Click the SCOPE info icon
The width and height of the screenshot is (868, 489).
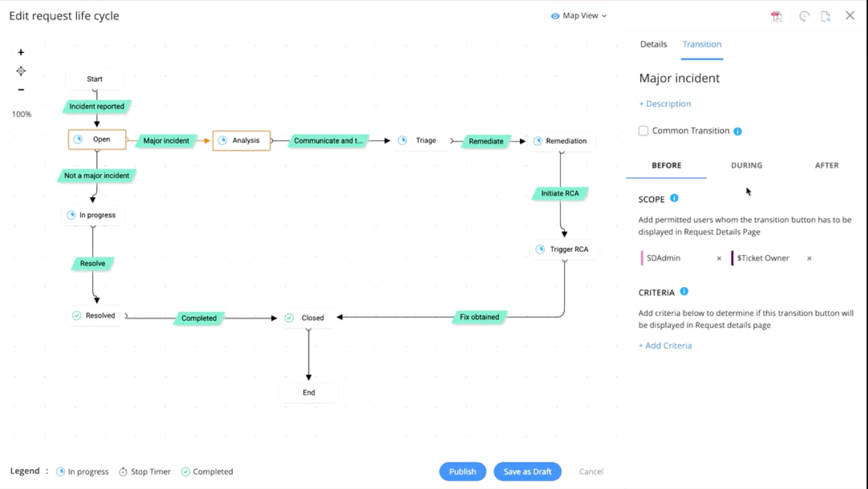[x=675, y=198]
